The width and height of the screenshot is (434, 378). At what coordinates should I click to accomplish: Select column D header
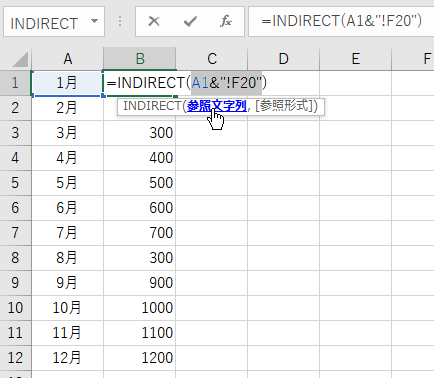283,59
